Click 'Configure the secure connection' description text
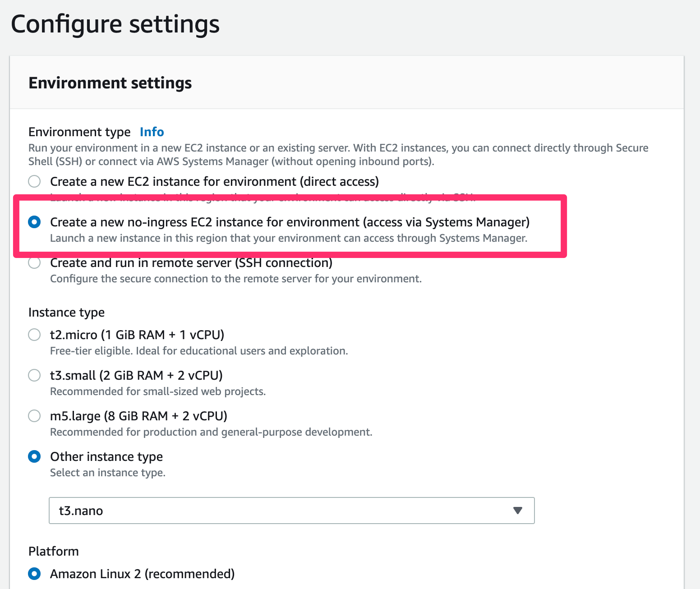The width and height of the screenshot is (700, 589). [236, 279]
